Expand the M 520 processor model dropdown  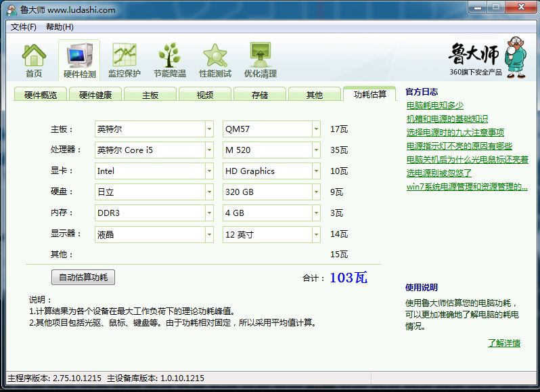pos(316,150)
